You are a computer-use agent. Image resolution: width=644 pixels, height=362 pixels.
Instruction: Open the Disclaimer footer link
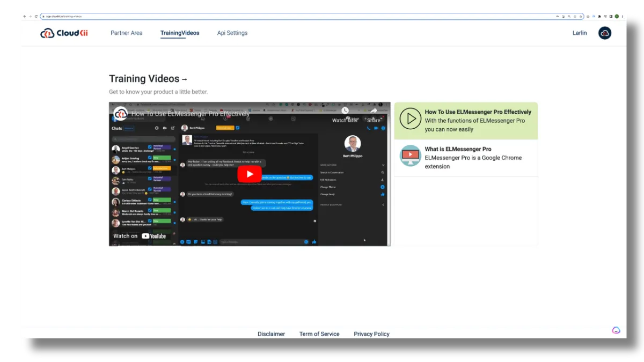(271, 334)
